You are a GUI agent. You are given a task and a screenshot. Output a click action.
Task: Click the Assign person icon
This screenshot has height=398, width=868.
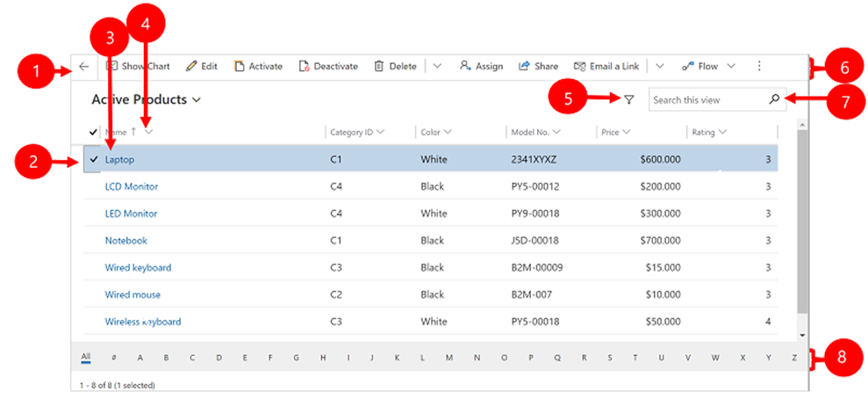(465, 66)
